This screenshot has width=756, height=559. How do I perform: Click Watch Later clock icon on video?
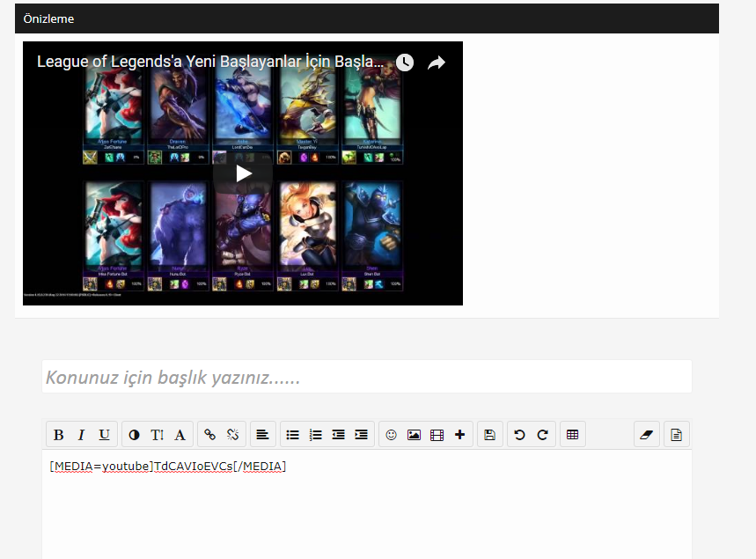tap(405, 63)
